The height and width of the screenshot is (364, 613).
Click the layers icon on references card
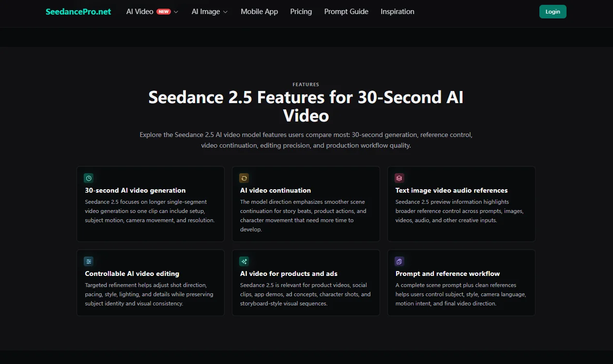(x=399, y=178)
